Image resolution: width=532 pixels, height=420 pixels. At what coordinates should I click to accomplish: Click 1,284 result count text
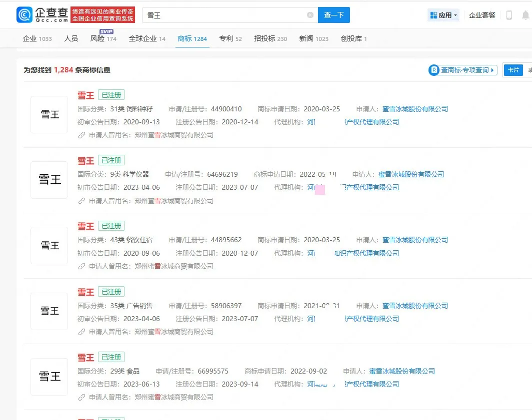tap(63, 70)
